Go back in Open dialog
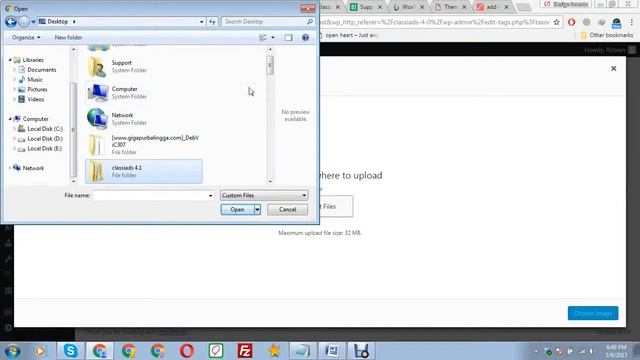The image size is (640, 360). [x=11, y=22]
